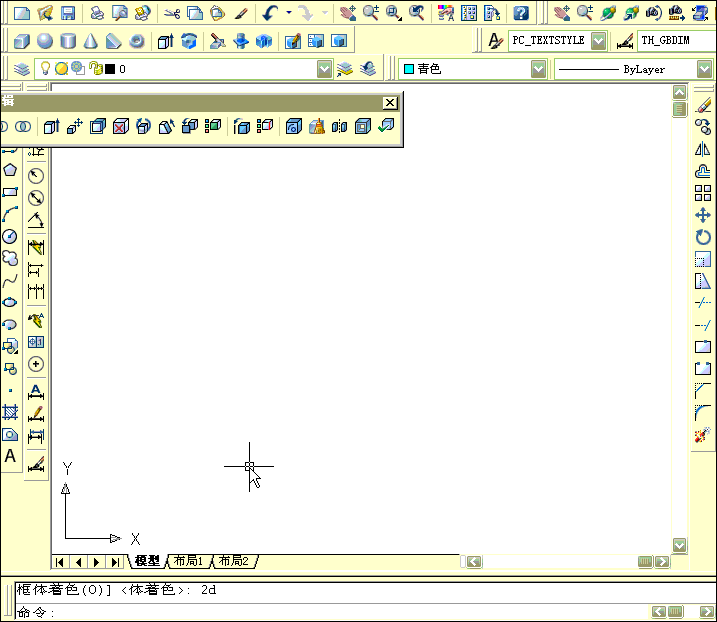Select the Cylinder solid tool
This screenshot has width=717, height=622.
(68, 41)
